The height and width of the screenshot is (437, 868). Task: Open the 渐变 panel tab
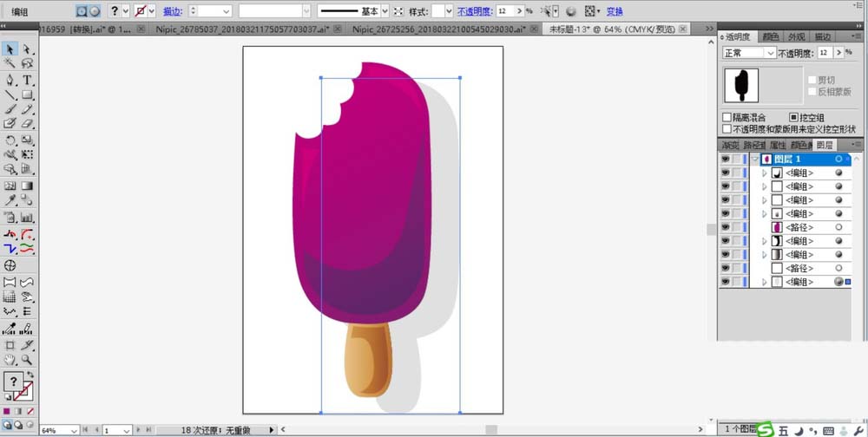pos(730,145)
